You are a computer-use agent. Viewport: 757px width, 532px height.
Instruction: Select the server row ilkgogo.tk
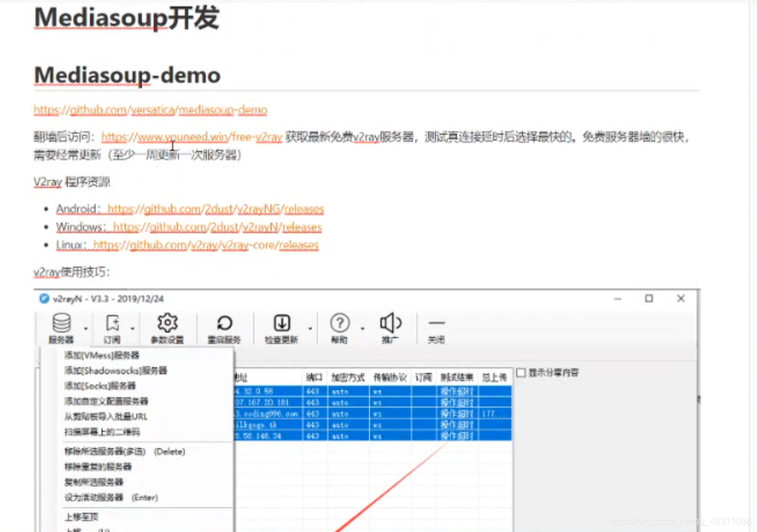(x=373, y=424)
